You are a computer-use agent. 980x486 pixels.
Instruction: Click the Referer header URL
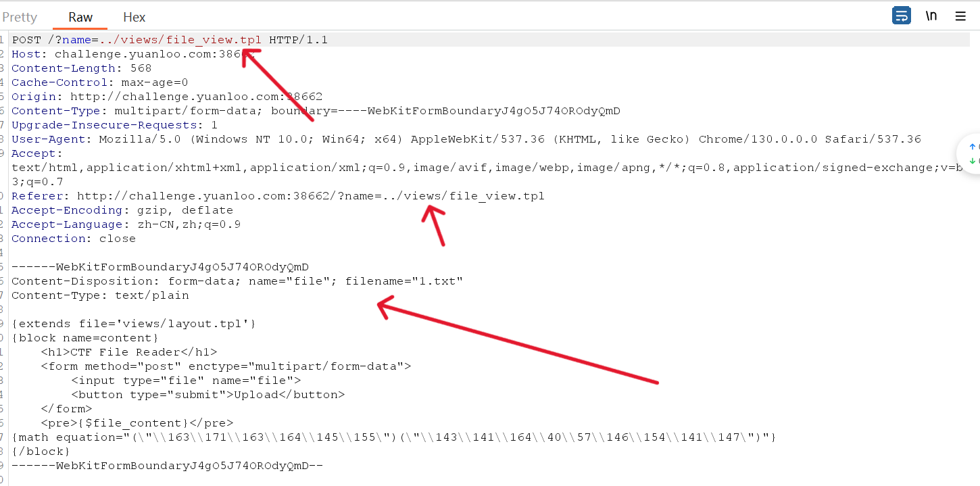pos(310,196)
